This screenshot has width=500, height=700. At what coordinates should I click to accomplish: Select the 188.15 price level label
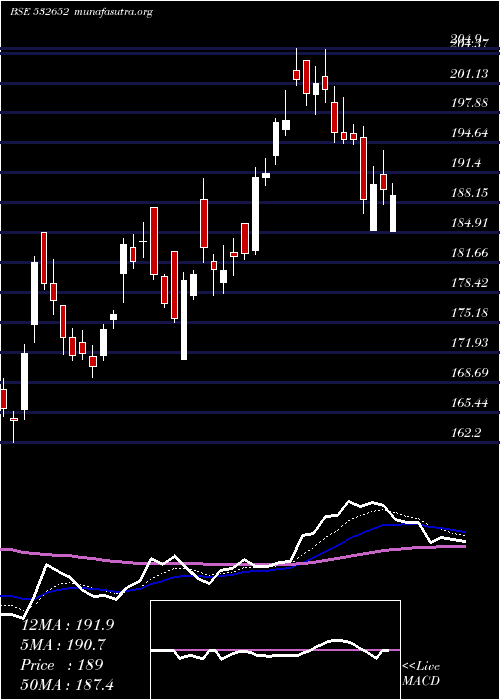click(469, 193)
